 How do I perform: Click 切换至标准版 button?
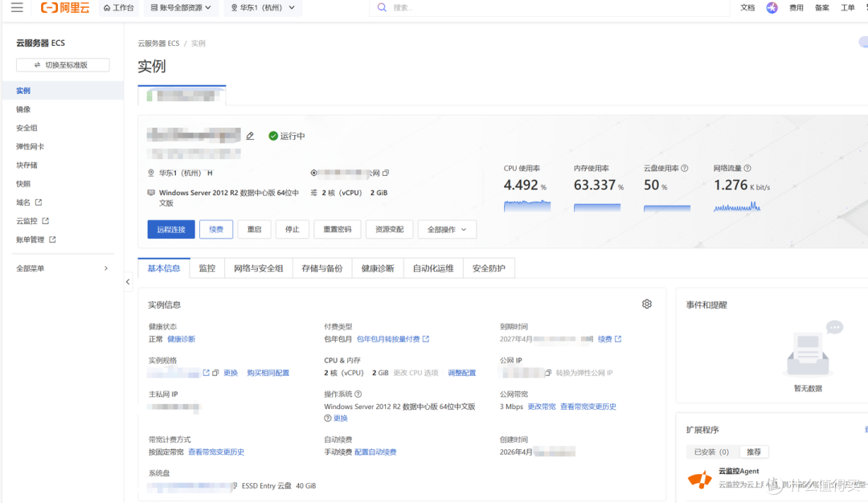[x=63, y=65]
